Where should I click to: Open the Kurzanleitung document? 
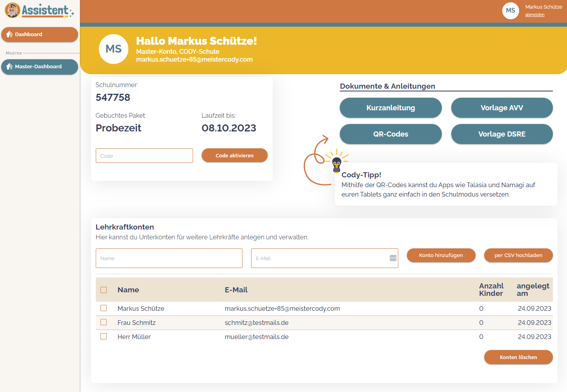pyautogui.click(x=391, y=108)
